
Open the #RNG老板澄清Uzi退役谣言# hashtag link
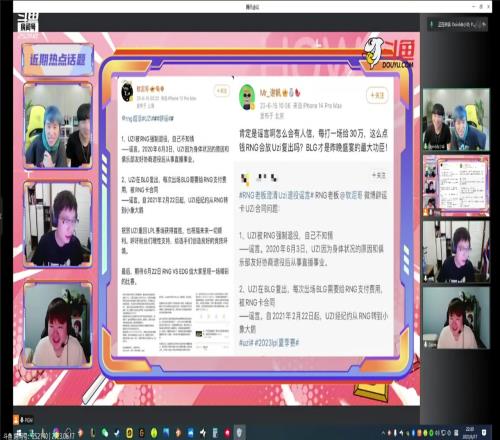tap(276, 195)
